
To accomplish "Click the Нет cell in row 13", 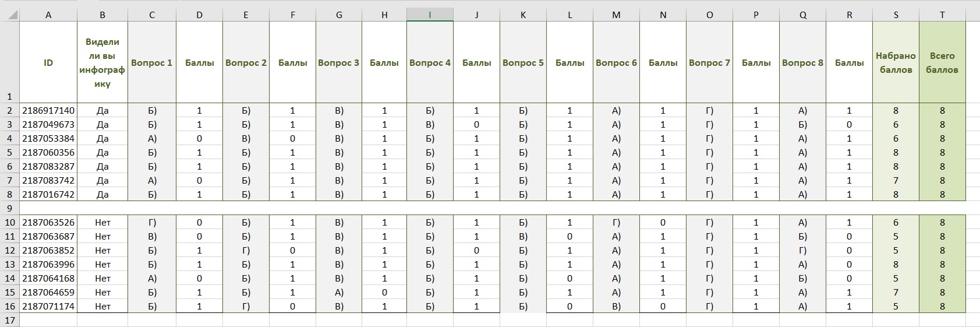I will (x=102, y=264).
